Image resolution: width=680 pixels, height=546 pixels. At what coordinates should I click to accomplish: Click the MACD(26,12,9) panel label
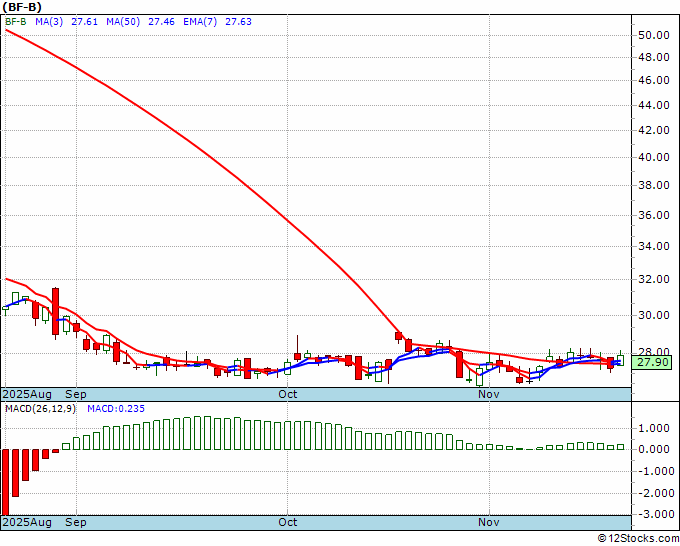click(x=40, y=409)
